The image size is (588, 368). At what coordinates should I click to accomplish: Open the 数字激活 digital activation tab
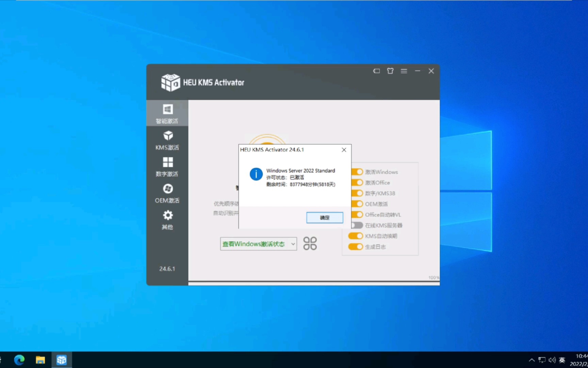167,167
